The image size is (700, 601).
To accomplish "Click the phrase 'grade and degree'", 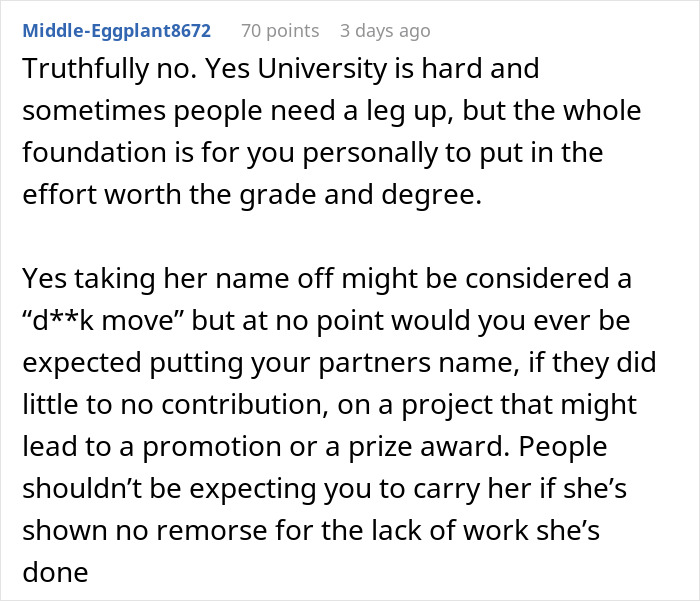I will [x=361, y=195].
